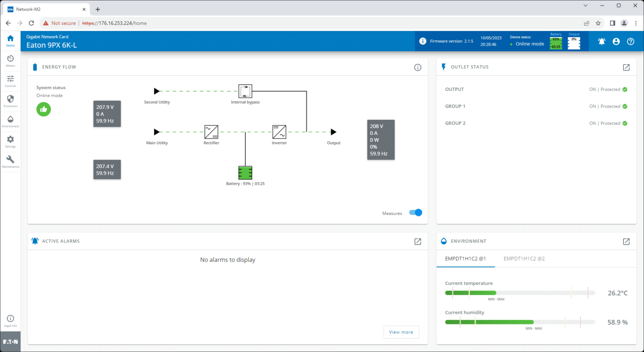Click the Battery : 93% | 03:25 label

pos(245,184)
